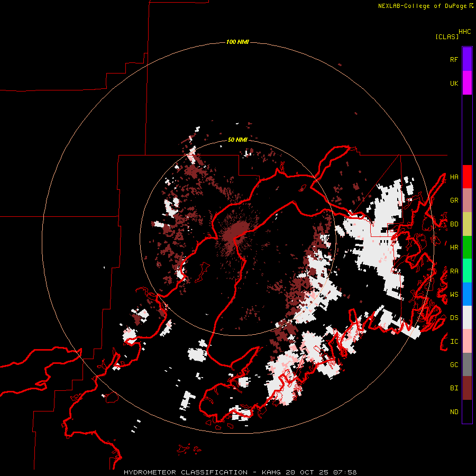
Task: Click the NEXLAB-College of DuPage credit text
Action: pyautogui.click(x=422, y=6)
